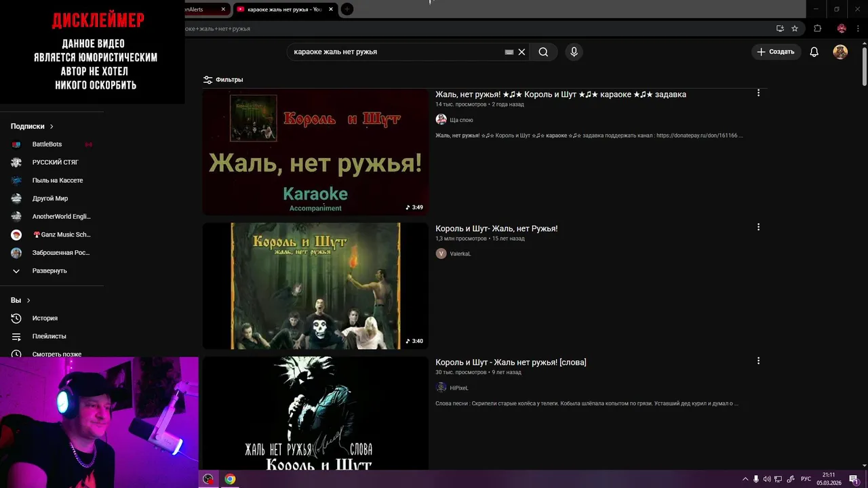The width and height of the screenshot is (868, 488).
Task: Open title Король и Шут- Жаль, нет Ружья!
Action: tap(496, 228)
